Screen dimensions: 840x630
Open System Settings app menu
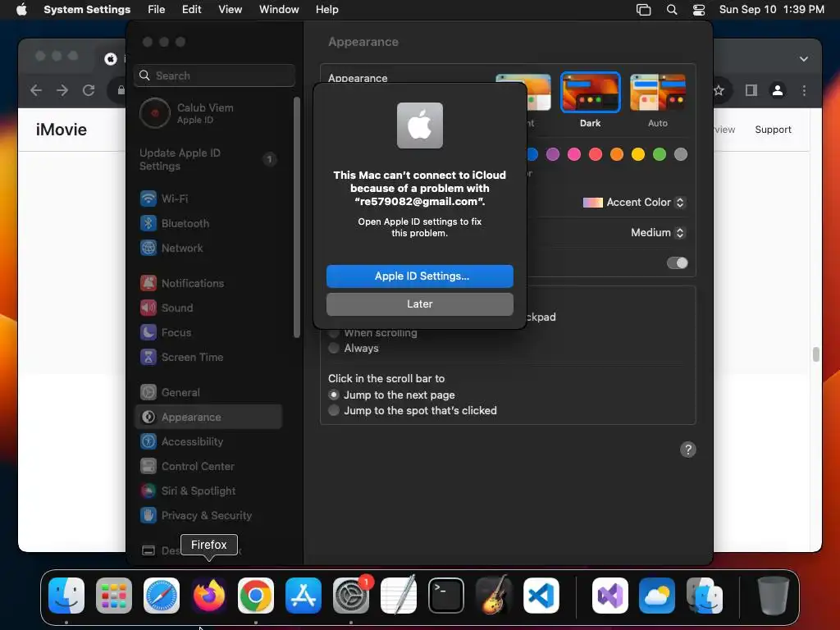coord(87,10)
